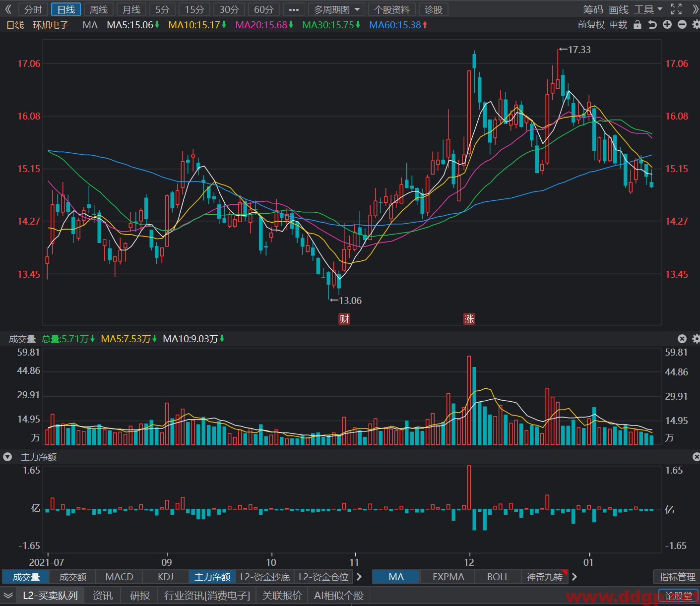
Task: Click the 财 event marker on chart
Action: tap(344, 319)
